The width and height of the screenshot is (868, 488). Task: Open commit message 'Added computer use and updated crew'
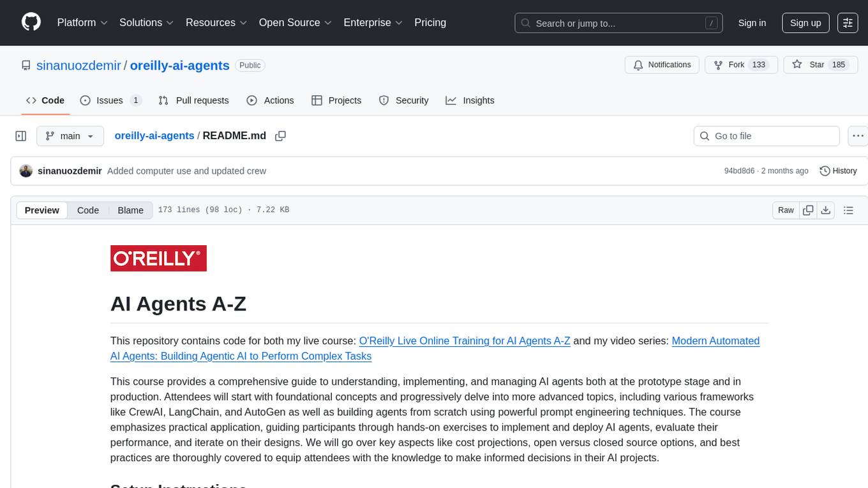[187, 171]
